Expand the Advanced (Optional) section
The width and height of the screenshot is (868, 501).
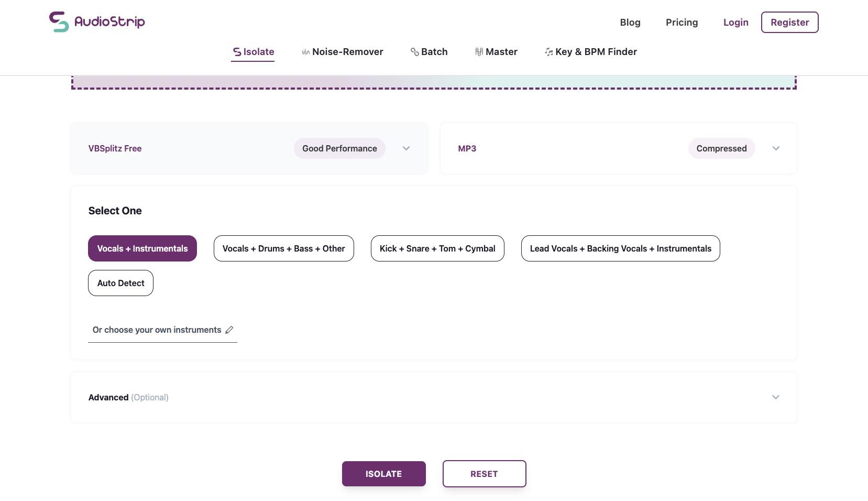pyautogui.click(x=776, y=397)
